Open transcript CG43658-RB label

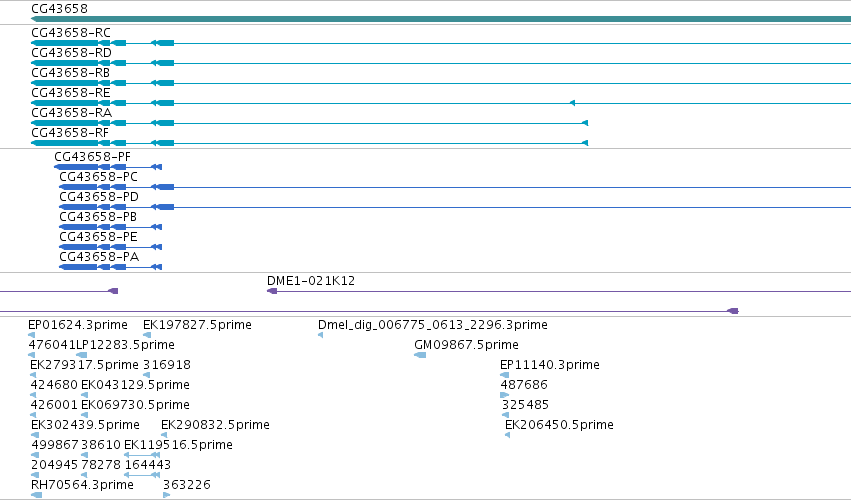(71, 73)
